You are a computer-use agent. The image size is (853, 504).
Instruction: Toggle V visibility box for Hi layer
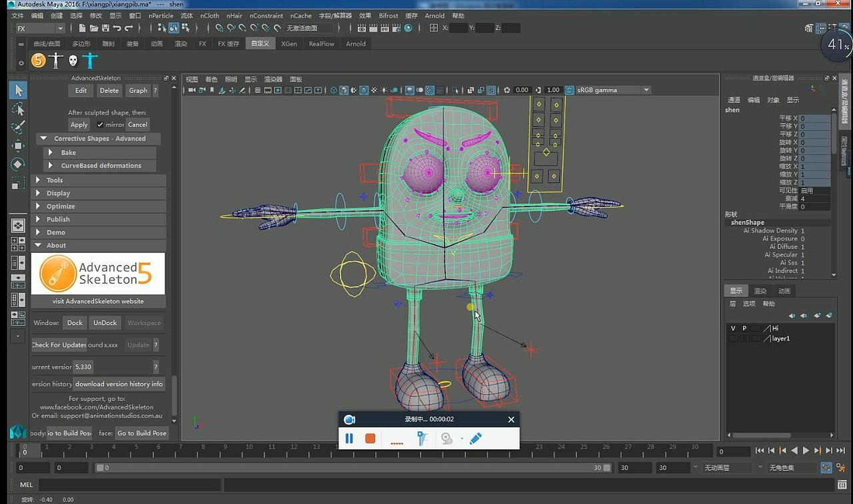733,328
